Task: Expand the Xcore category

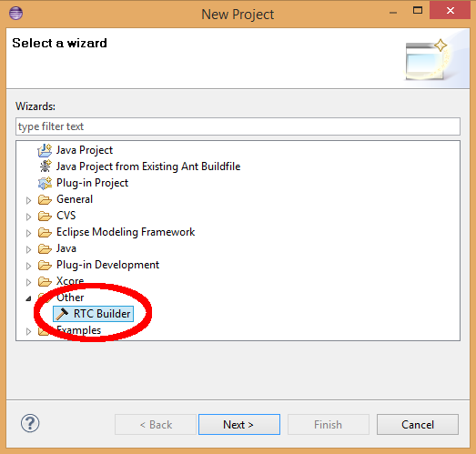Action: click(28, 282)
